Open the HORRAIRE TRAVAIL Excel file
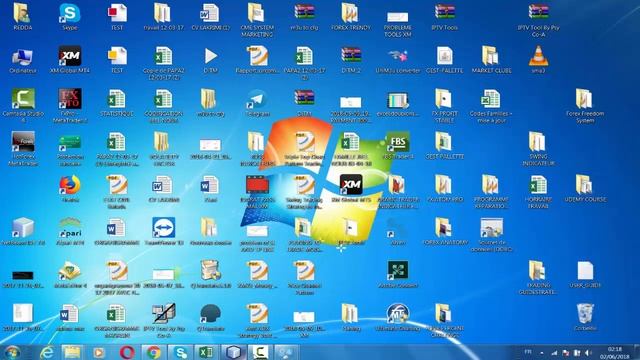 [x=538, y=192]
